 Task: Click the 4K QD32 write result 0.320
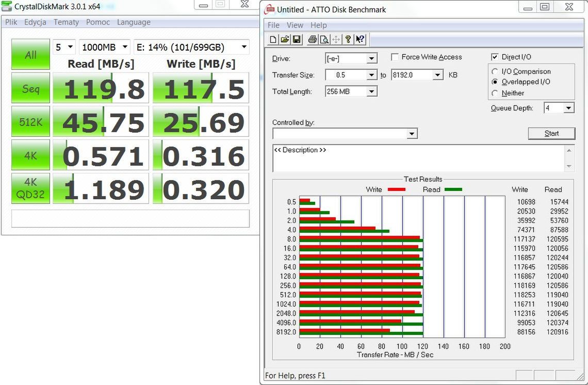tap(201, 188)
